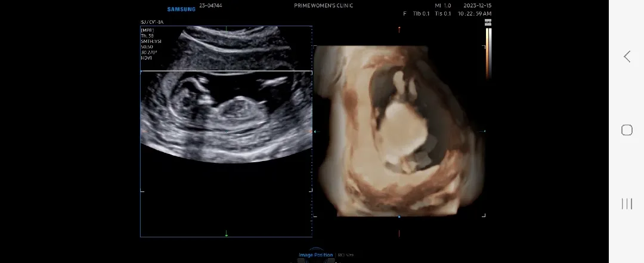This screenshot has width=644, height=263.
Task: Click the SMTH:VSI parameter
Action: (151, 41)
